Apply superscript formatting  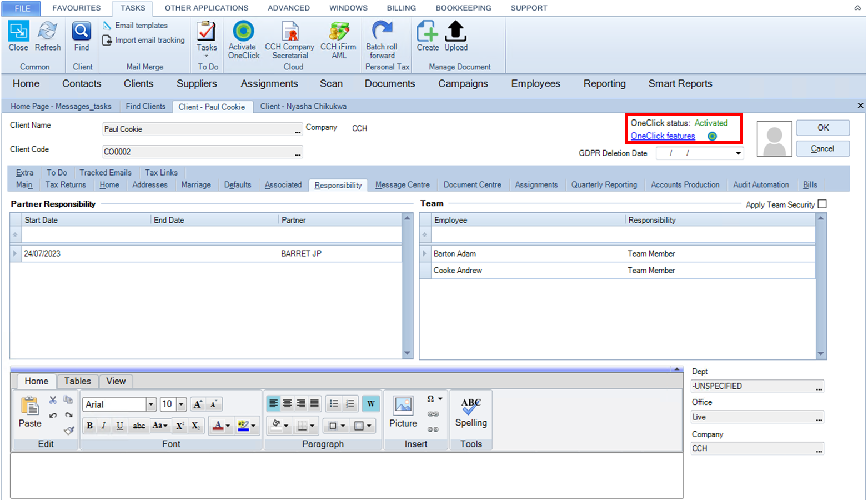[180, 426]
